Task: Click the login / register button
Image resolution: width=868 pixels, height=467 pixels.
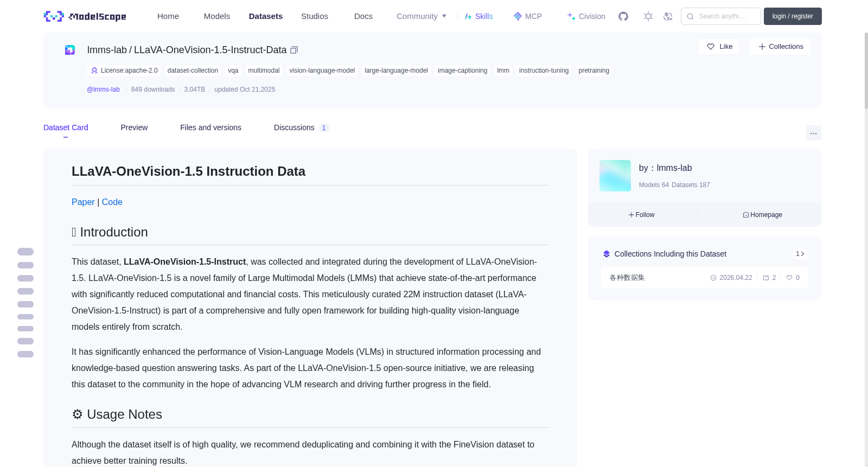Action: (x=793, y=16)
